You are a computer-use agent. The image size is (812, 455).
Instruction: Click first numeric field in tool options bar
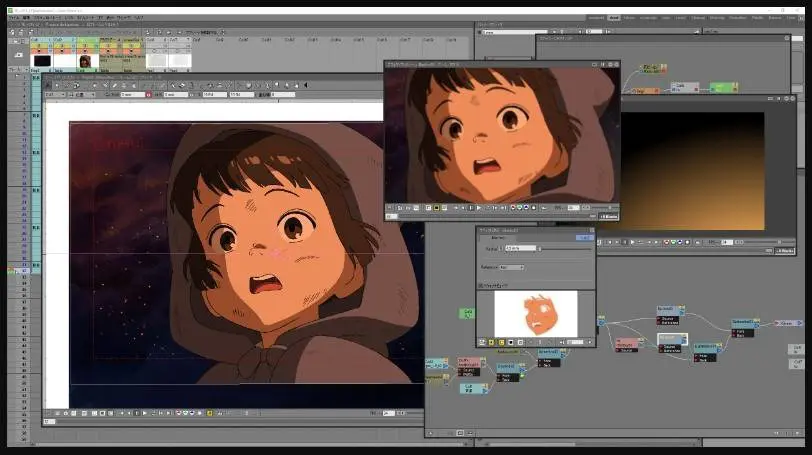coord(133,95)
